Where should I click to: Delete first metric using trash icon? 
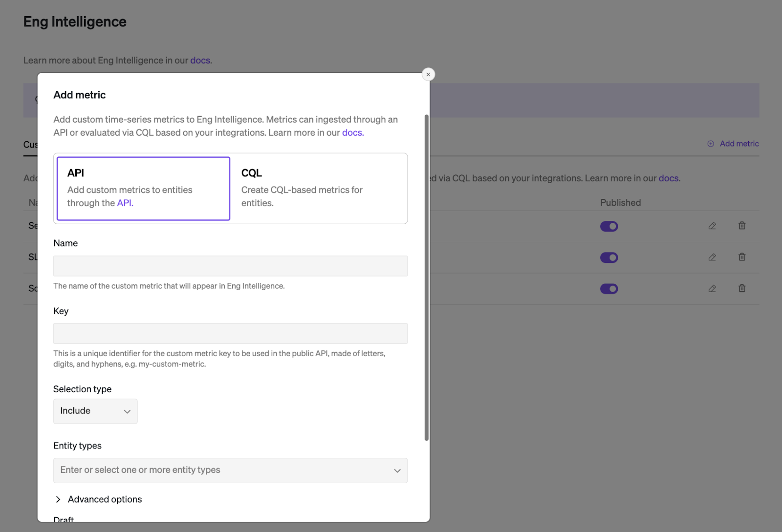(x=741, y=226)
